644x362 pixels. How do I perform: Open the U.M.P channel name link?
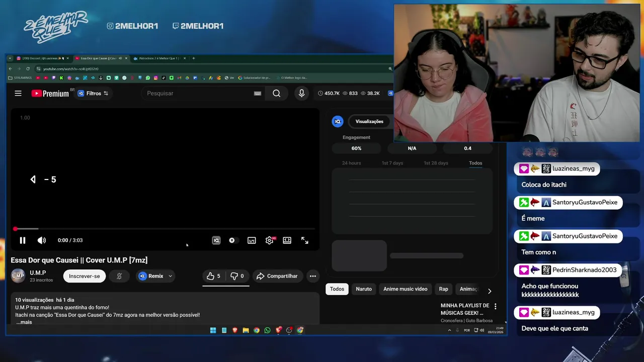pyautogui.click(x=38, y=273)
